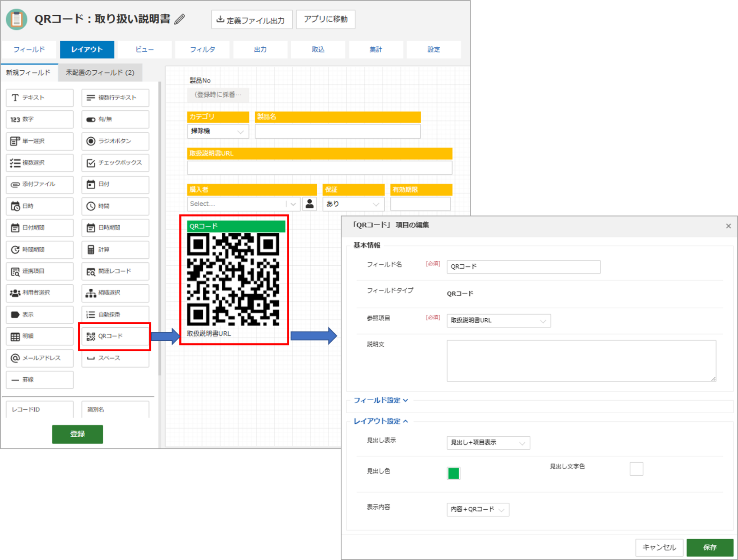
Task: Select the QR code image on the layout
Action: 233,279
